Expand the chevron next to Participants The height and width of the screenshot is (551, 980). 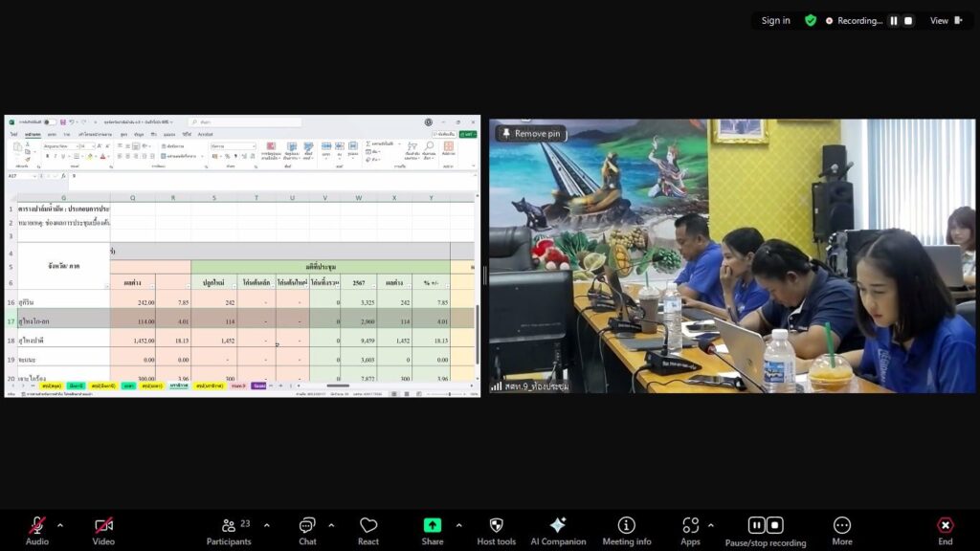tap(266, 525)
